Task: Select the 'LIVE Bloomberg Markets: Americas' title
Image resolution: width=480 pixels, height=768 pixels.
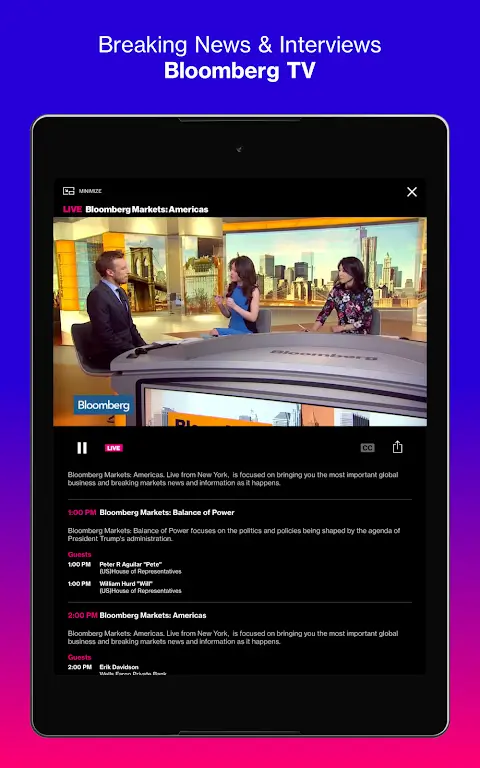Action: 136,209
